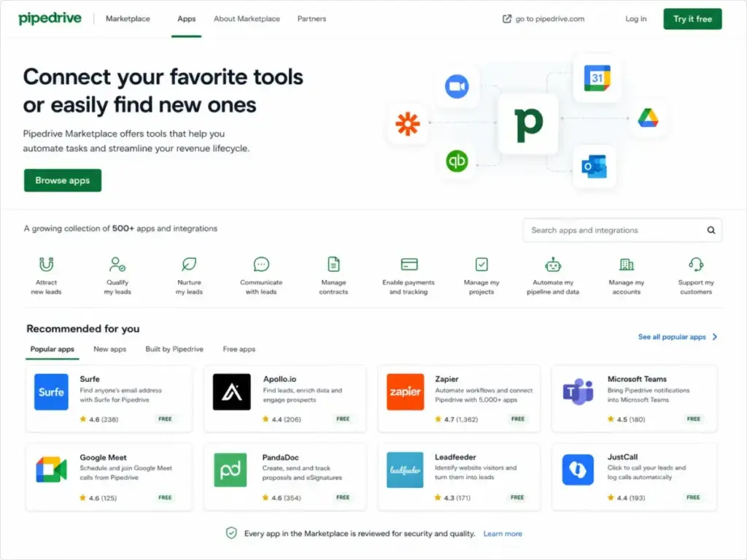Click the Google Drive icon in hero
Viewport: 747px width, 560px height.
[x=648, y=118]
